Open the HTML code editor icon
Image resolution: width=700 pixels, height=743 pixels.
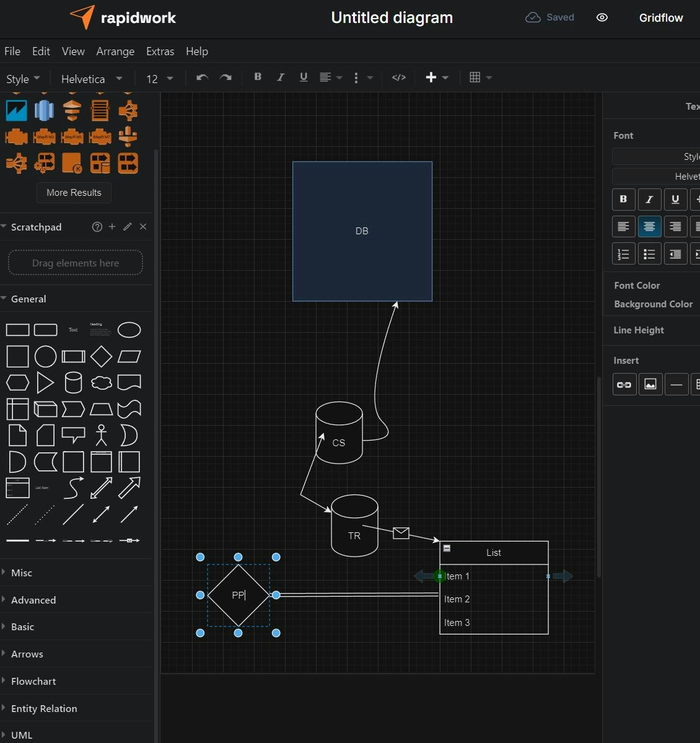399,77
